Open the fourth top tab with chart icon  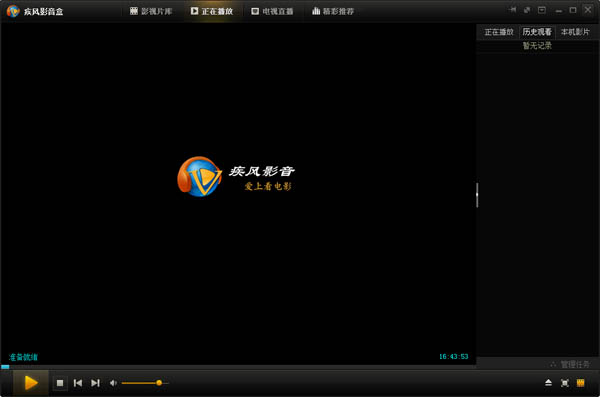pos(333,11)
